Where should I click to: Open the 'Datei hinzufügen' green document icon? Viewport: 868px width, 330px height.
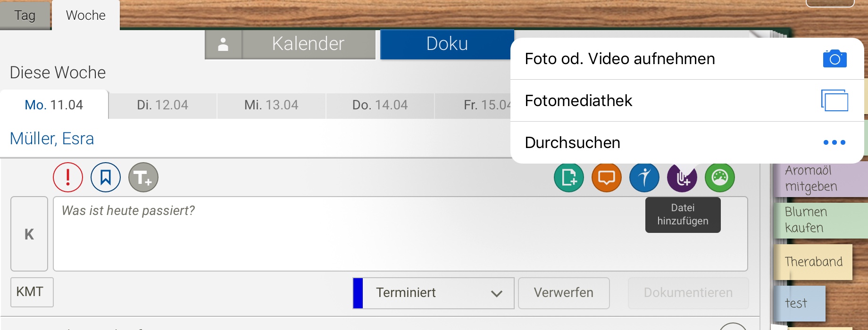[569, 177]
